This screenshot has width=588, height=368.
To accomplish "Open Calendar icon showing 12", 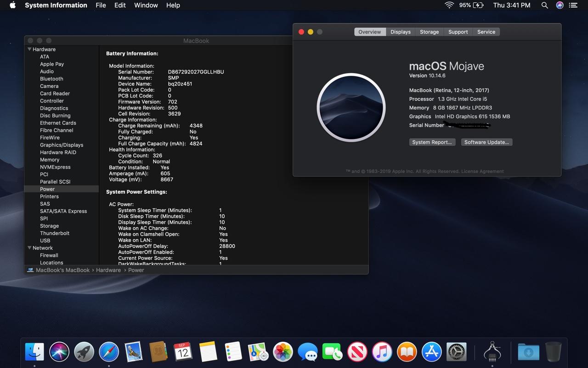I will [183, 352].
